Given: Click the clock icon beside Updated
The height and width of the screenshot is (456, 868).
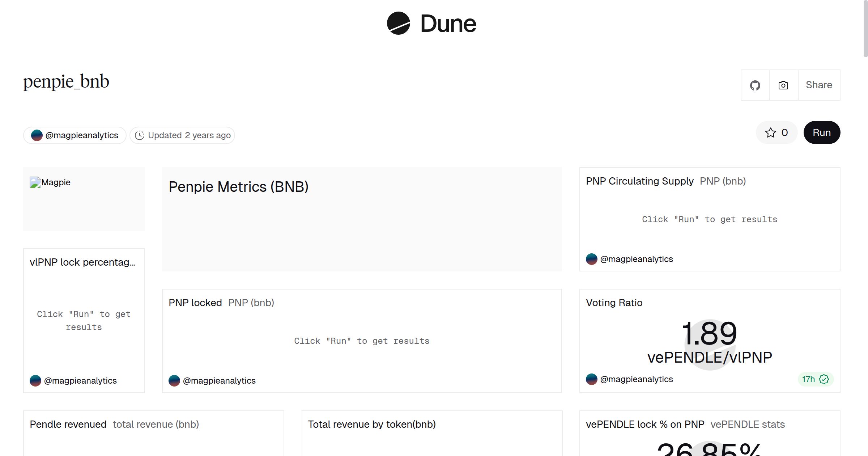Looking at the screenshot, I should [x=140, y=135].
